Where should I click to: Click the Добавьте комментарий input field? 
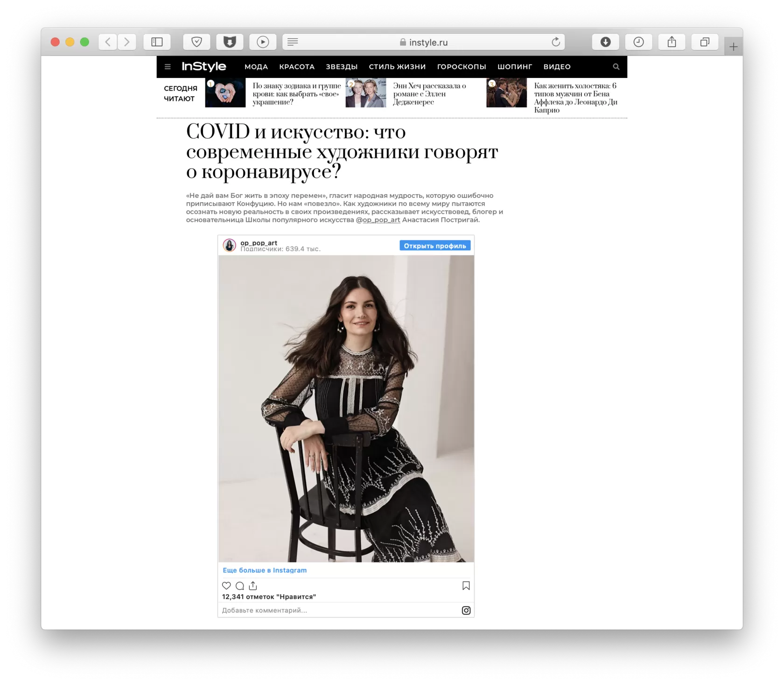[339, 610]
